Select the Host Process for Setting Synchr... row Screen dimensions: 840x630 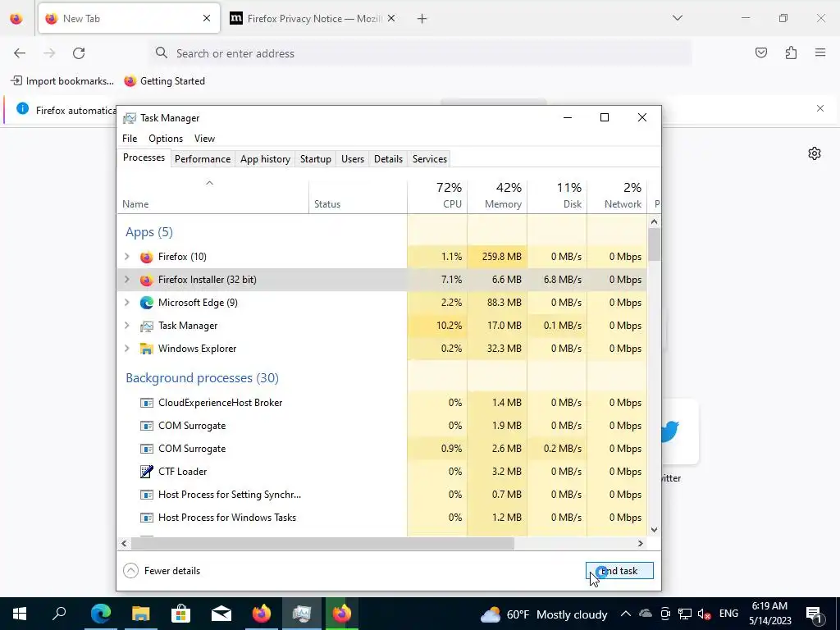[x=381, y=495]
